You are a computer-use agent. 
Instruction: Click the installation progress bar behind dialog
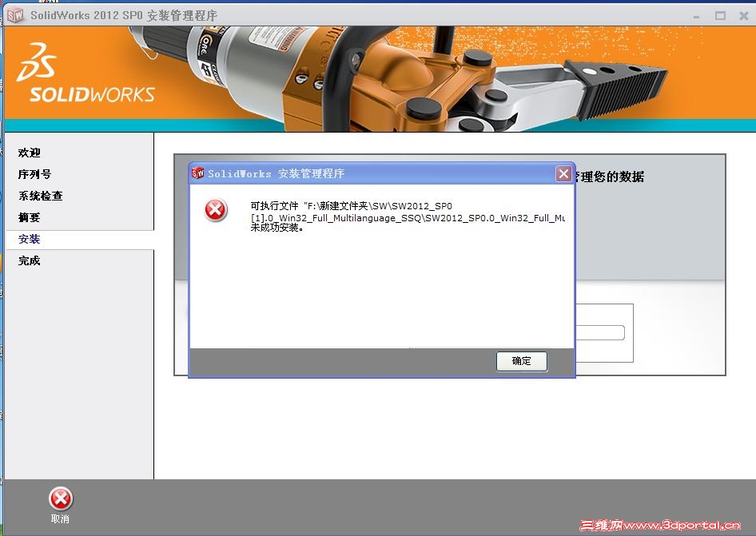tap(601, 332)
